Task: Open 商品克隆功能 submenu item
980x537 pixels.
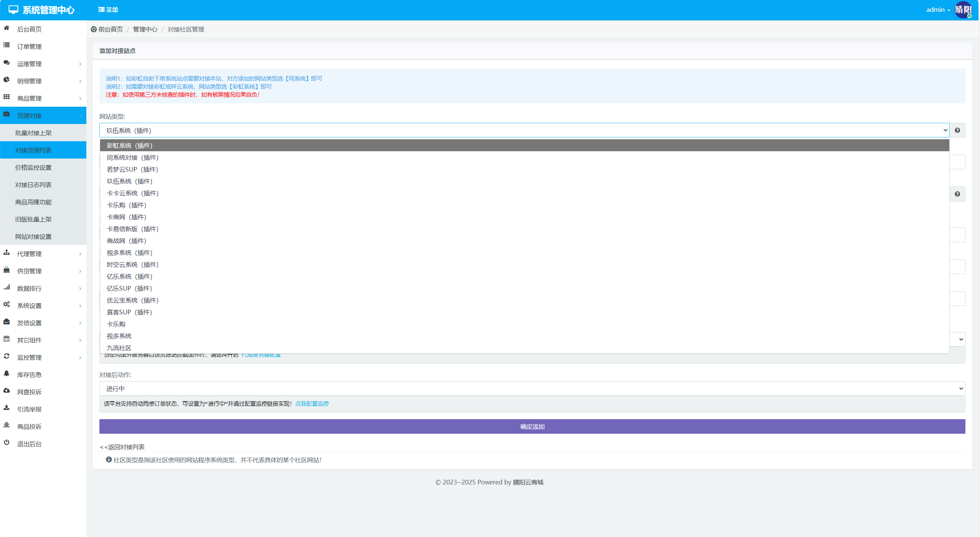Action: click(x=43, y=202)
